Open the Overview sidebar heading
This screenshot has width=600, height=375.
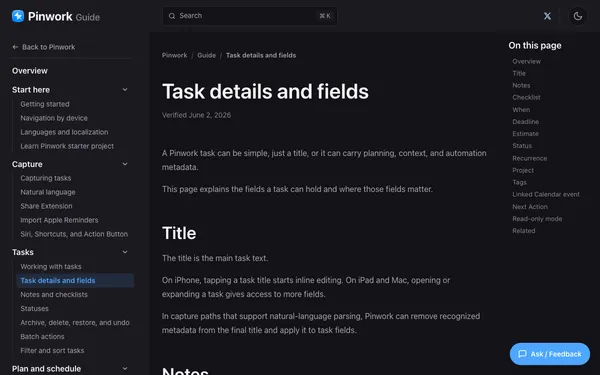pos(30,71)
